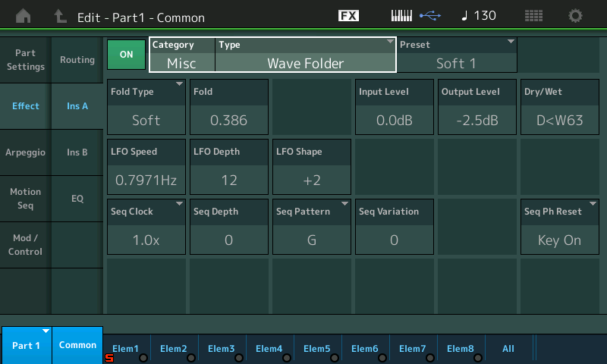
Task: Open the Utility gear icon
Action: pos(576,16)
